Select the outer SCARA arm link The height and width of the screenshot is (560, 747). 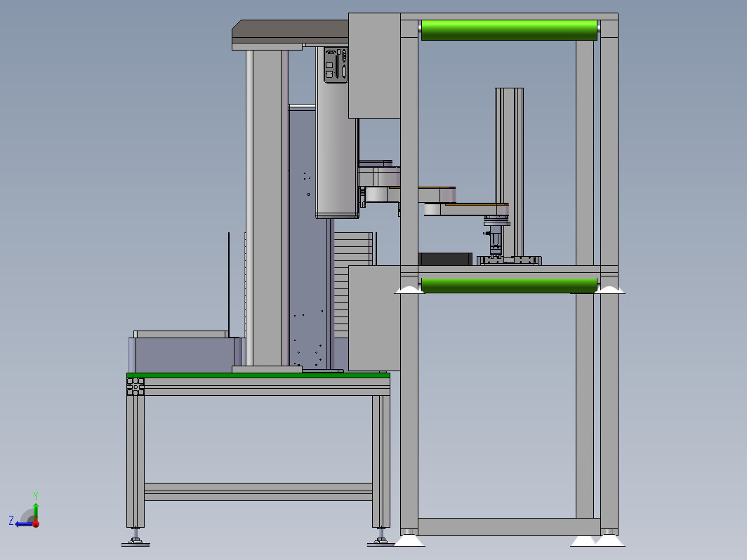click(x=466, y=210)
